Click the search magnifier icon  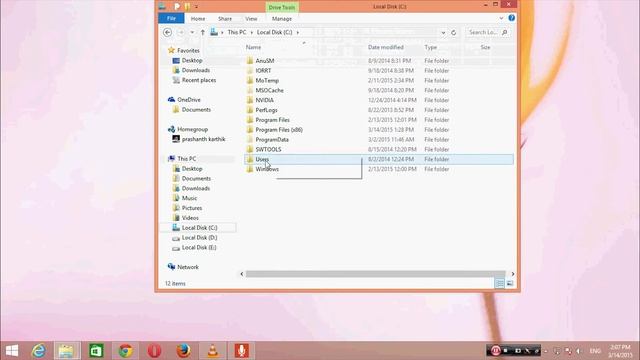tap(504, 32)
